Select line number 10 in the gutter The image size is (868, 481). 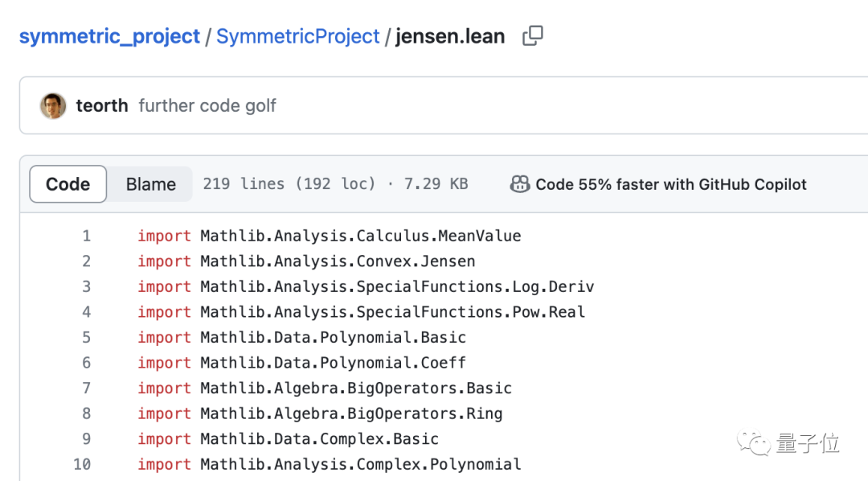82,464
